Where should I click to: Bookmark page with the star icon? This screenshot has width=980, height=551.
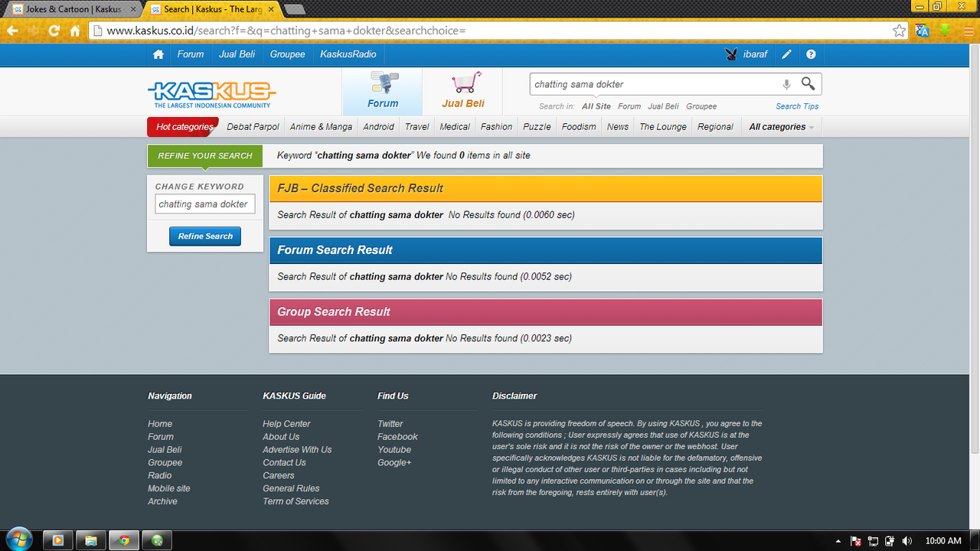(899, 31)
